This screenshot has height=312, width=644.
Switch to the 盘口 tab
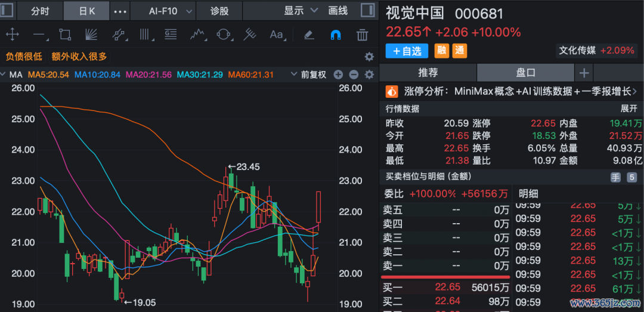coord(525,73)
